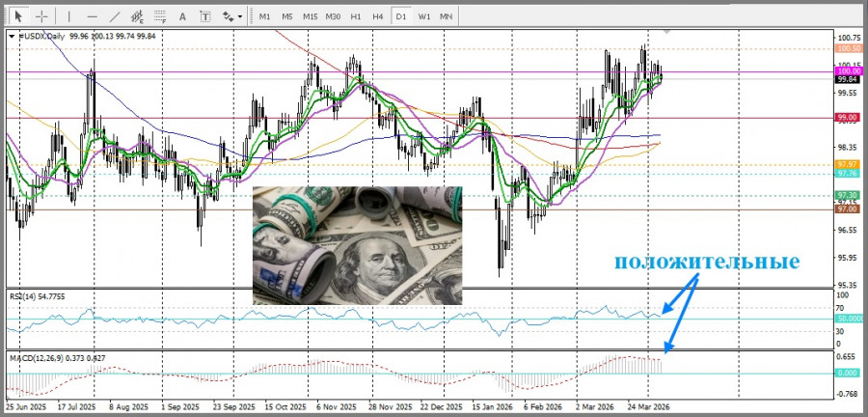Click the brown 97.00 price label
Screen dimensions: 868x417
(849, 208)
